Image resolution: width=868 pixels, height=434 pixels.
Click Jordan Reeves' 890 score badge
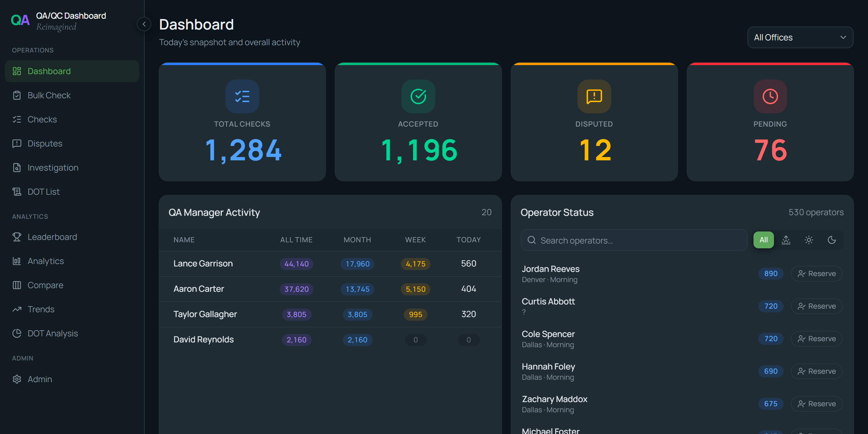tap(771, 274)
